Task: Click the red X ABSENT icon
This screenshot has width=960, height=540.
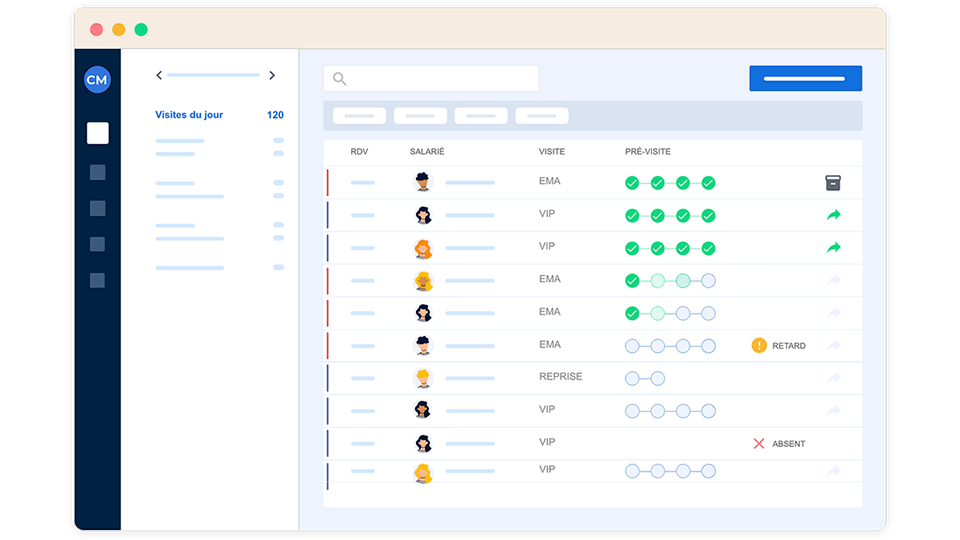Action: click(x=759, y=443)
